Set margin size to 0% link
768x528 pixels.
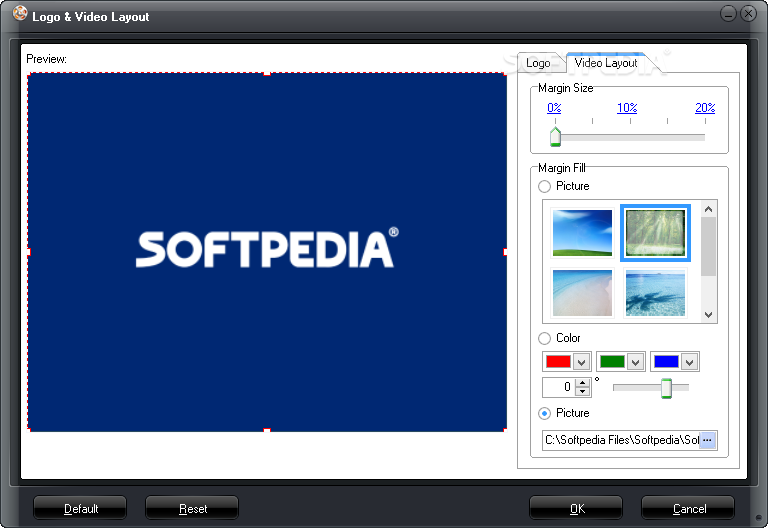[x=554, y=108]
